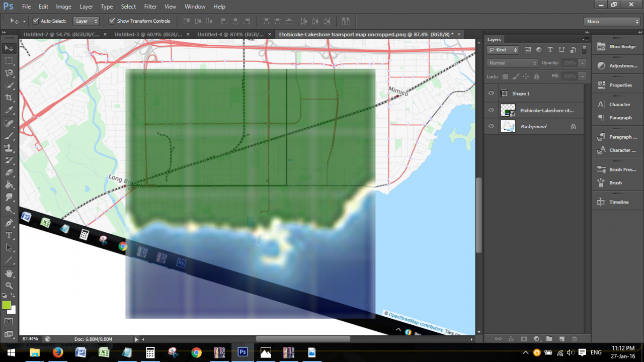The height and width of the screenshot is (362, 644).
Task: Open the Maria workspace dropdown
Action: (612, 22)
